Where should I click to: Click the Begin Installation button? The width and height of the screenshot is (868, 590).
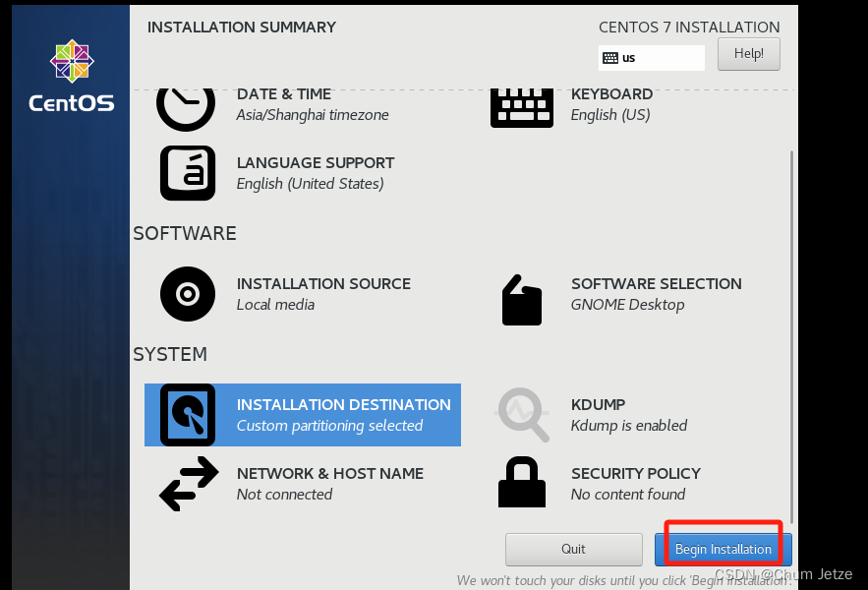click(723, 549)
